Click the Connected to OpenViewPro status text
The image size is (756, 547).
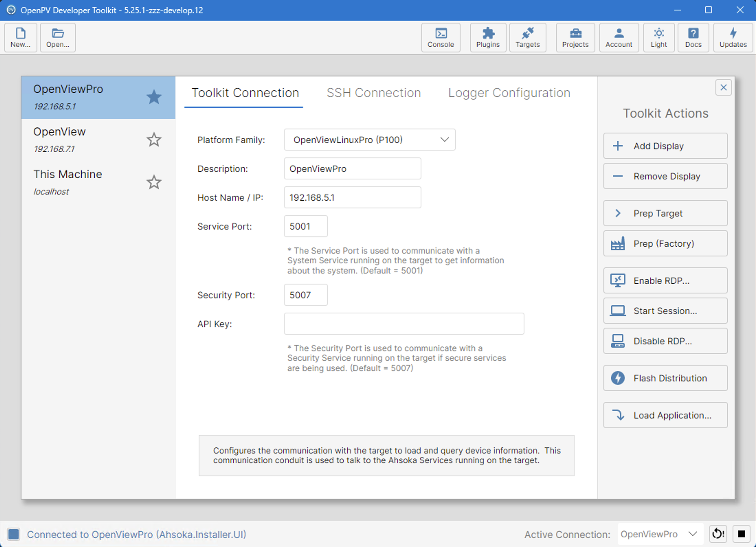(x=137, y=534)
